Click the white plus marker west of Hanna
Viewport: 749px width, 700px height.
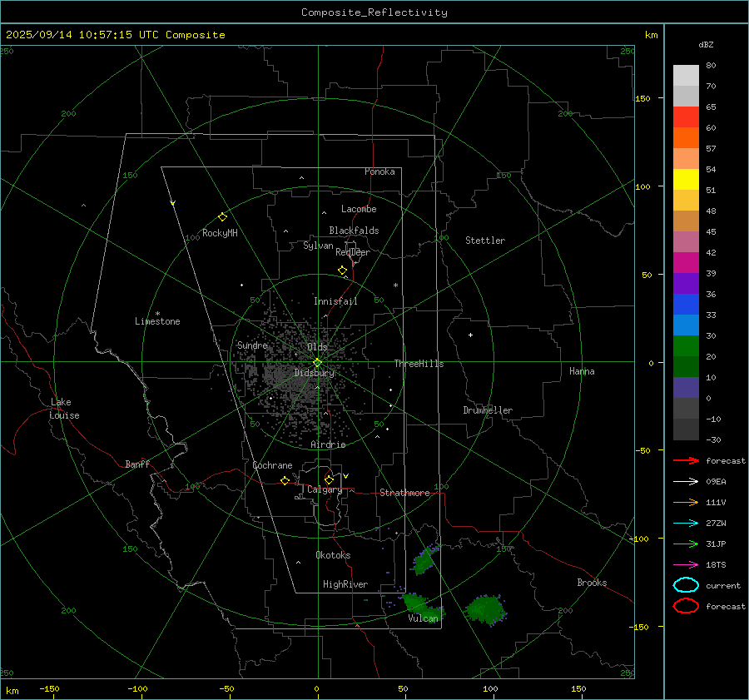pyautogui.click(x=470, y=335)
